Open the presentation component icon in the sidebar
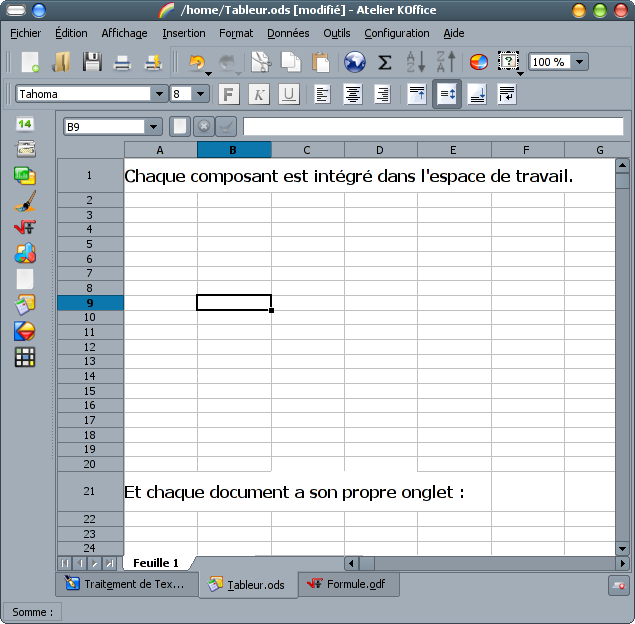This screenshot has width=635, height=624. 25,176
